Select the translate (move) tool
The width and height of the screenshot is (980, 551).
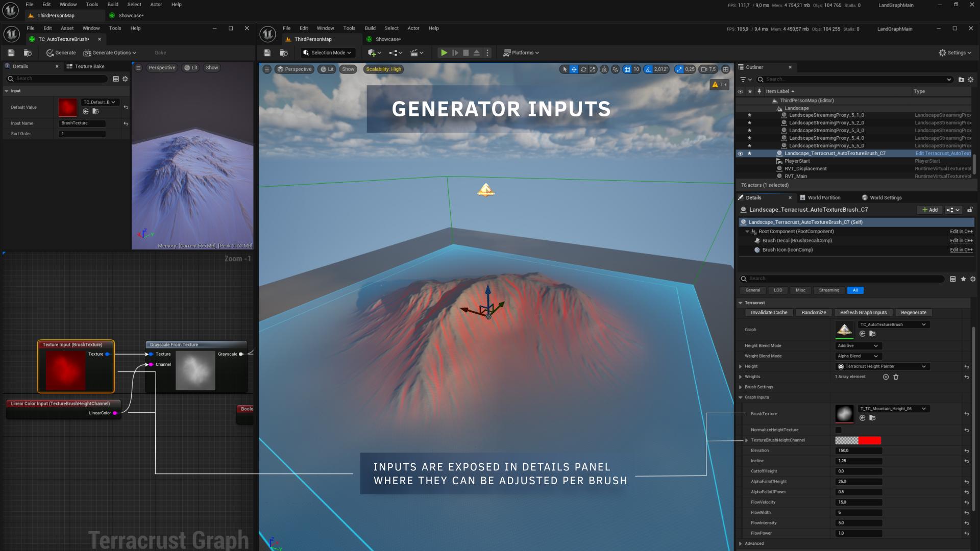click(574, 69)
